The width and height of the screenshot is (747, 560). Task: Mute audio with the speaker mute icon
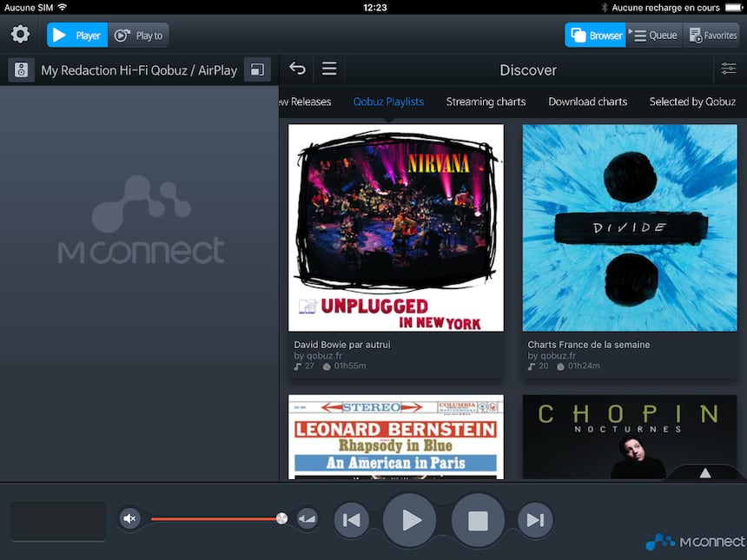click(x=129, y=518)
